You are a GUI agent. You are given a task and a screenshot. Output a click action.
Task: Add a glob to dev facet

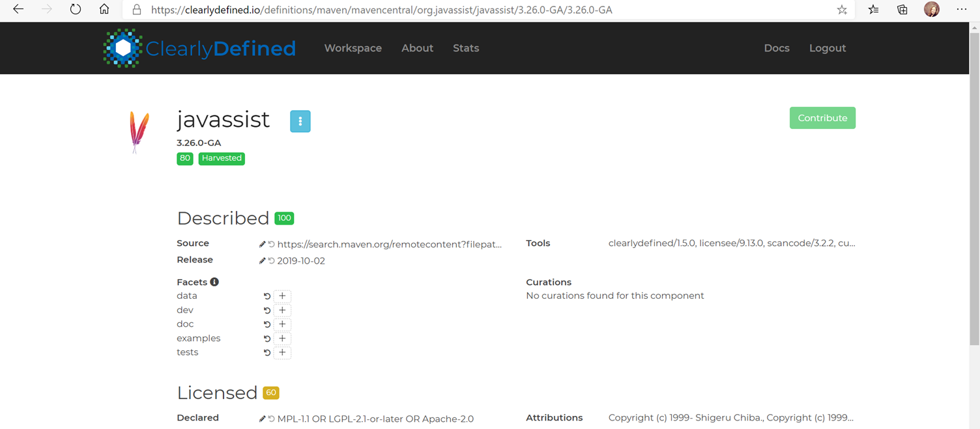[282, 311]
